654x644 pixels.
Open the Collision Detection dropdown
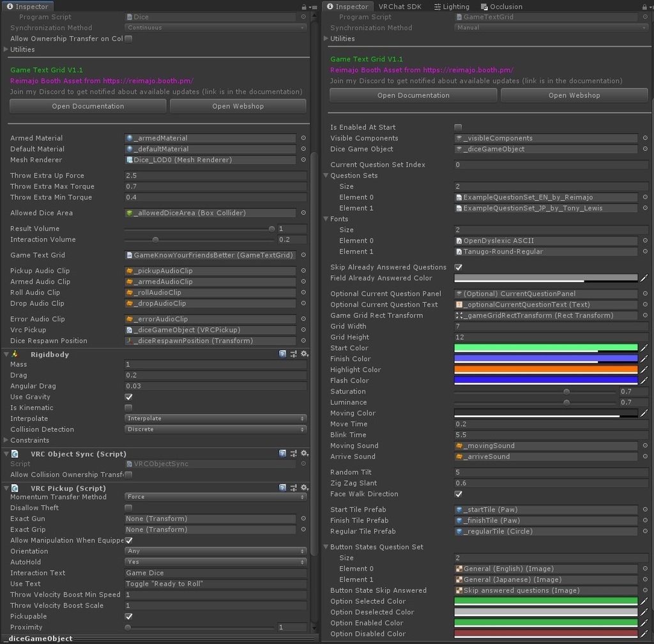[x=215, y=429]
